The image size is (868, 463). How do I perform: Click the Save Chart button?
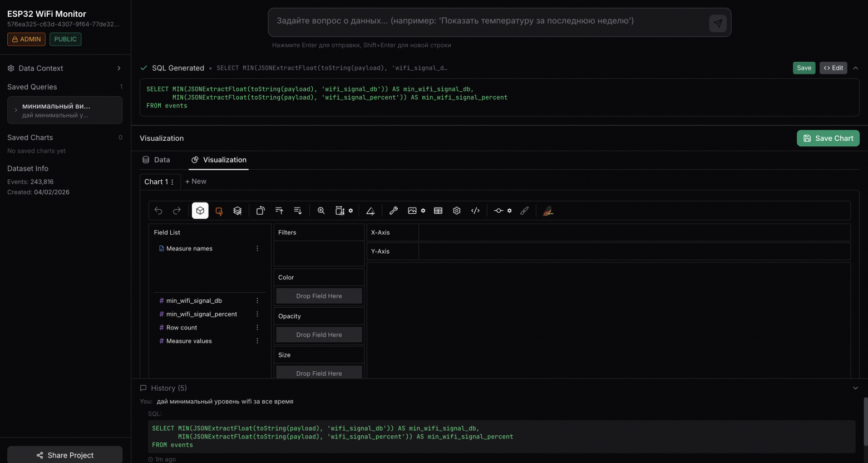click(828, 139)
